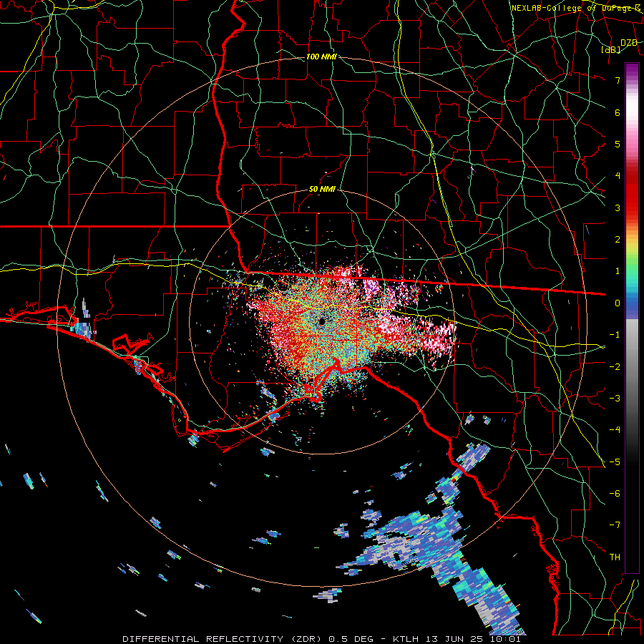Click the 100 NMI range ring label
644x644 pixels.
tap(321, 57)
